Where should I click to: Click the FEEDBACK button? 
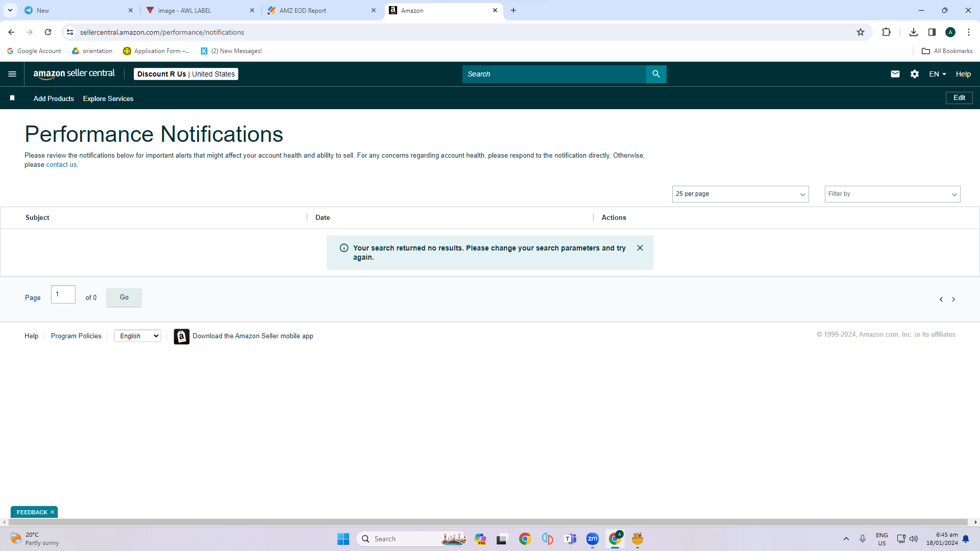click(32, 512)
